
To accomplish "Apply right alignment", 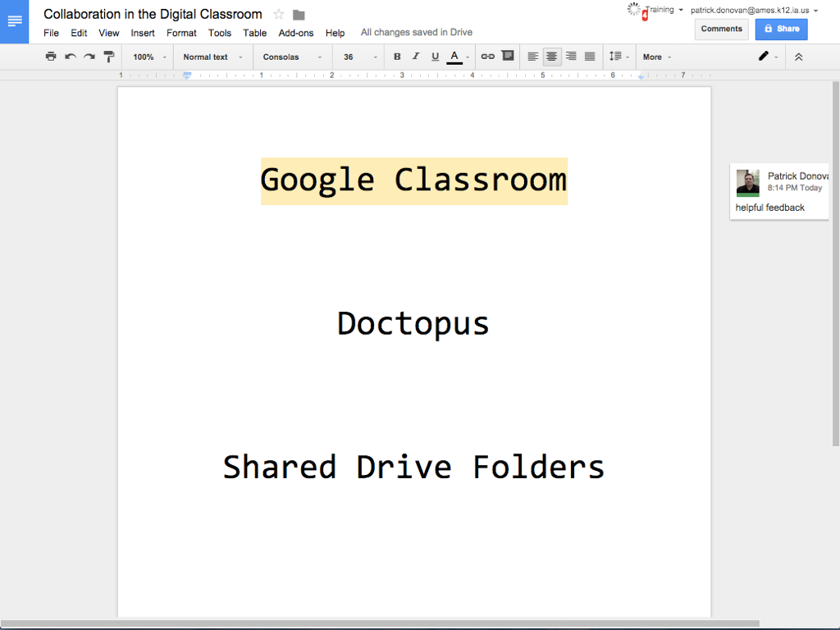I will point(570,57).
